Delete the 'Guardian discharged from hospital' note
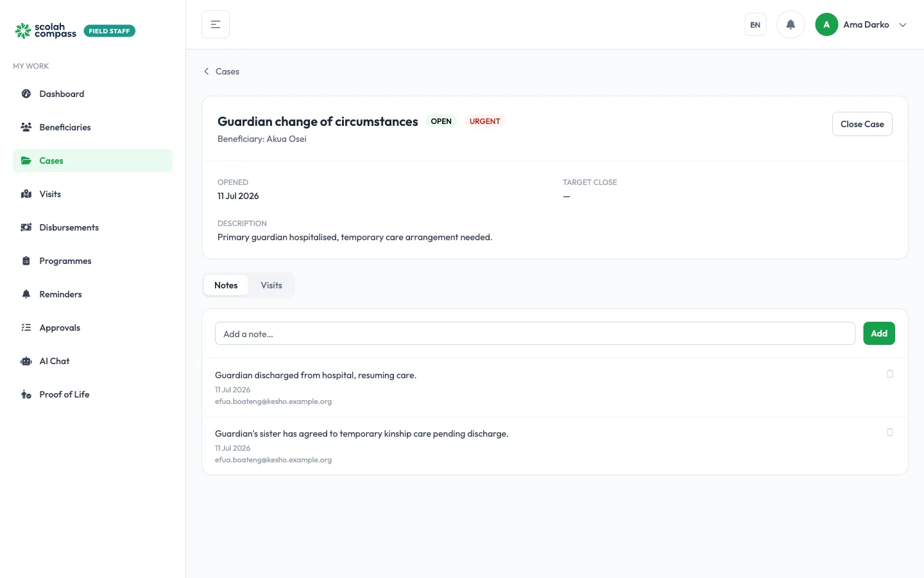The image size is (924, 578). (x=890, y=374)
